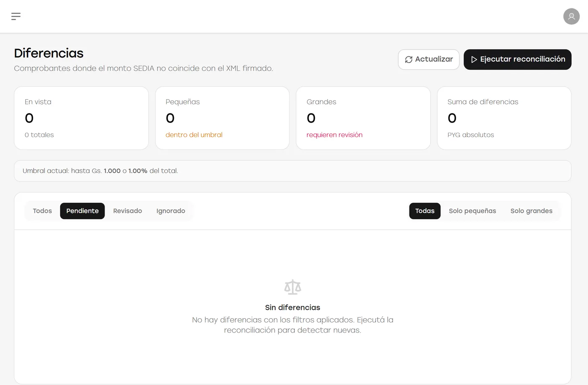
Task: Click the Suma de diferencias card
Action: click(x=504, y=118)
